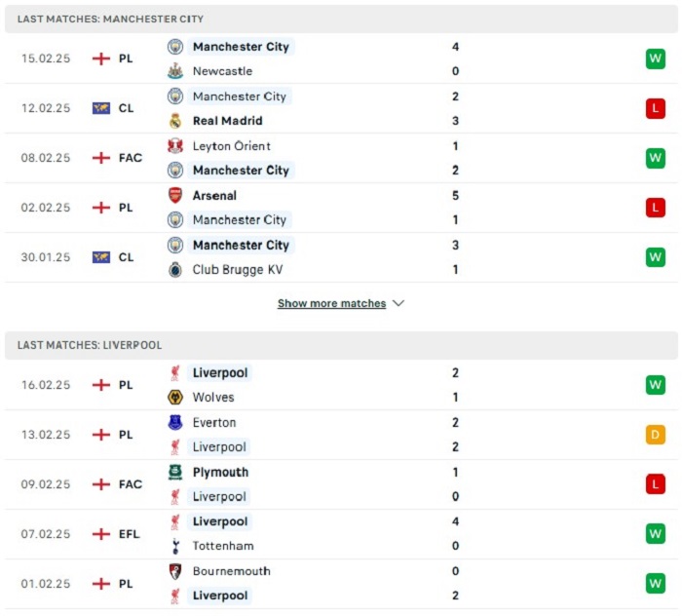The height and width of the screenshot is (616, 682).
Task: Click the green W badge for Newcastle match
Action: pos(656,58)
